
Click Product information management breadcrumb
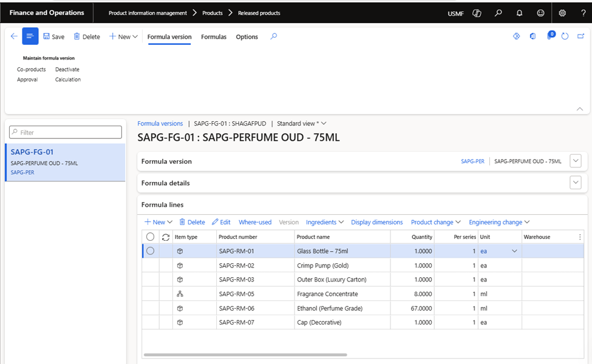(x=148, y=13)
